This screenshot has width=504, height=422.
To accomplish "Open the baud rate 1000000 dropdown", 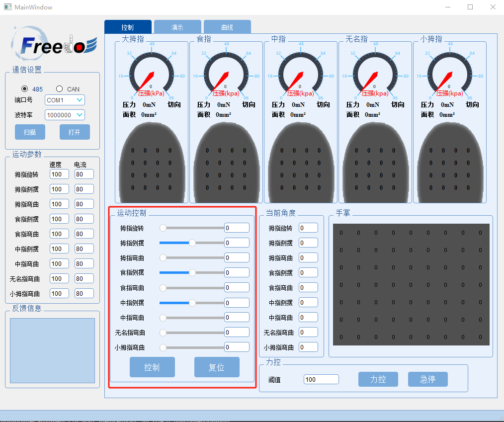I will click(x=65, y=115).
